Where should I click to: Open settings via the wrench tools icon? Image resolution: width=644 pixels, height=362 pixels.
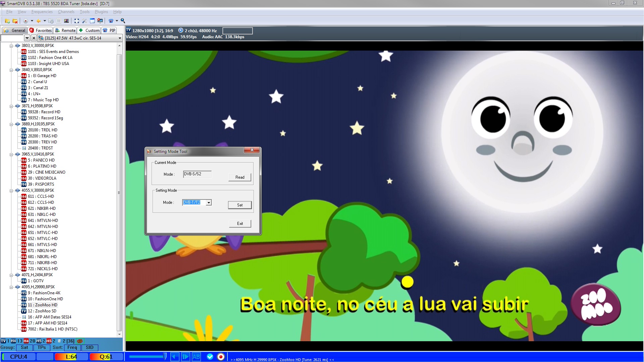[x=85, y=21]
